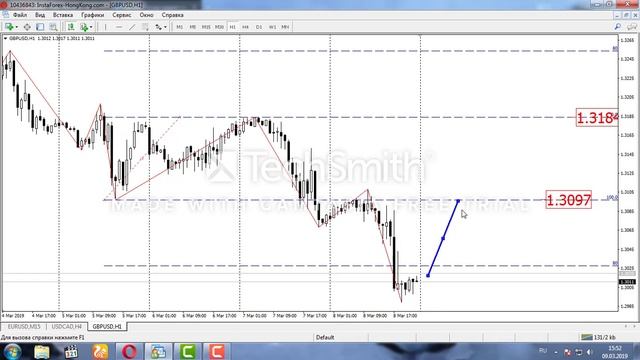
Task: Expand the dropdown beside AutoTrading icon
Action: click(x=91, y=27)
